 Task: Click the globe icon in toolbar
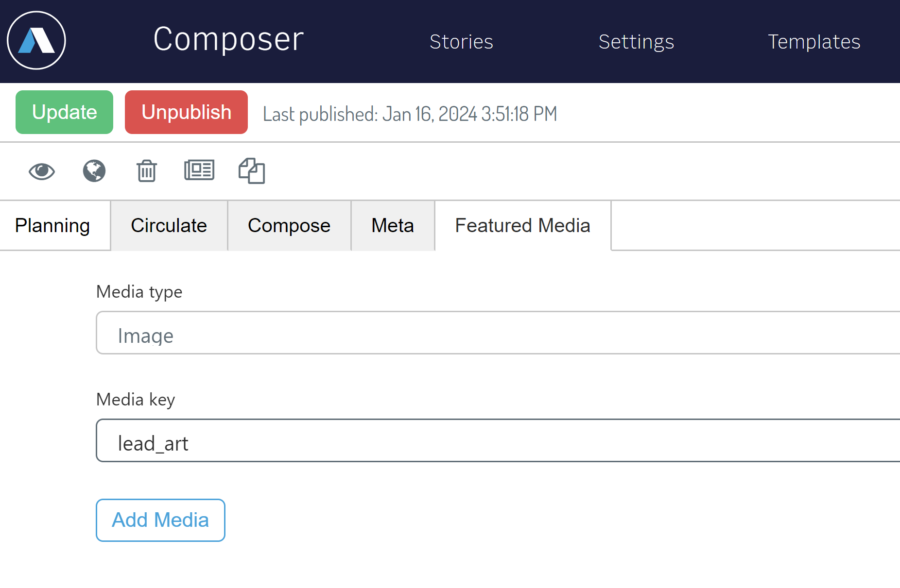click(94, 171)
